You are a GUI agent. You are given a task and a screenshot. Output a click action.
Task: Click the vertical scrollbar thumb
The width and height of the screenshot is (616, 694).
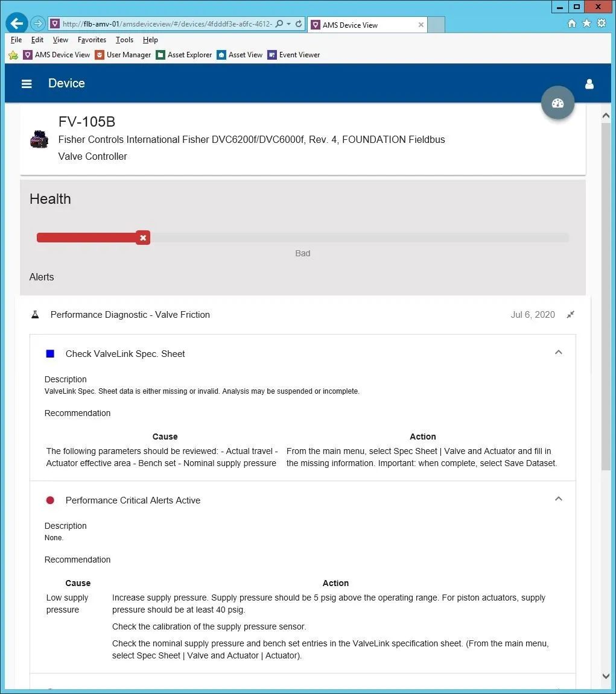tap(606, 297)
